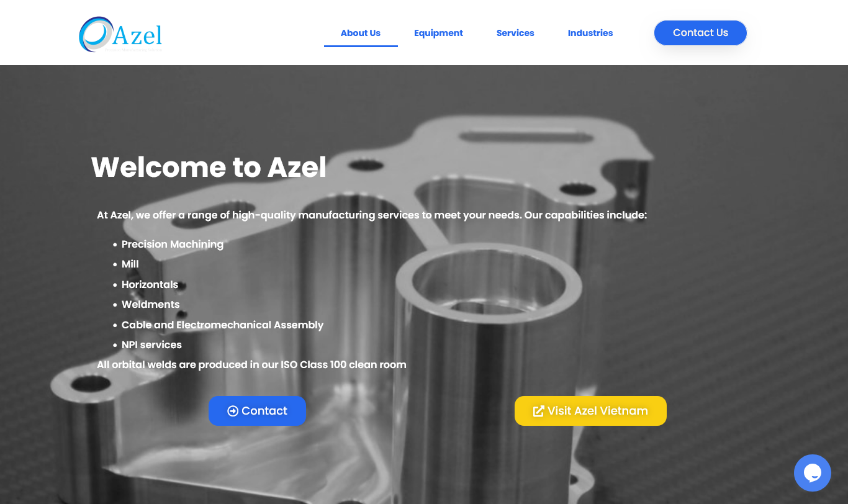Click the Horizontals list item
Image resolution: width=848 pixels, height=504 pixels.
tap(150, 284)
